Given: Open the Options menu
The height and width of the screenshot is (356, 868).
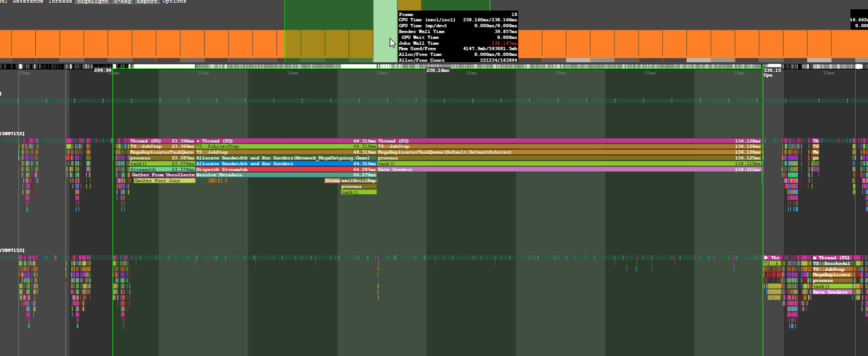Looking at the screenshot, I should tap(174, 2).
